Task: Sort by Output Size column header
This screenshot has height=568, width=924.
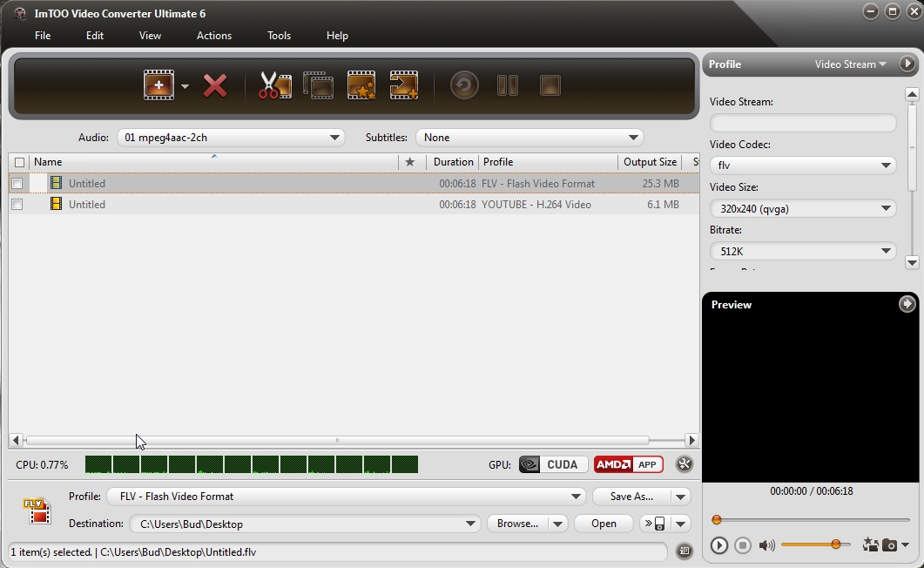Action: 650,162
